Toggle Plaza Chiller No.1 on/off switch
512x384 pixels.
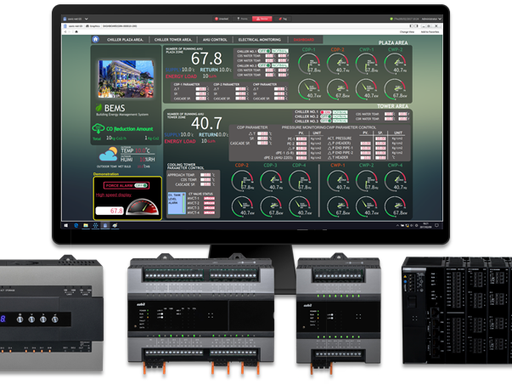tap(264, 51)
